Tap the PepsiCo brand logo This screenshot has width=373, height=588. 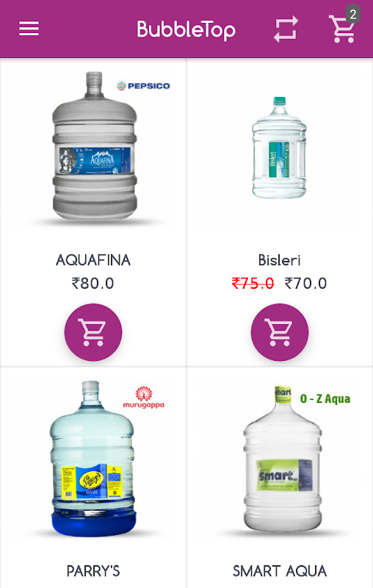tap(143, 86)
